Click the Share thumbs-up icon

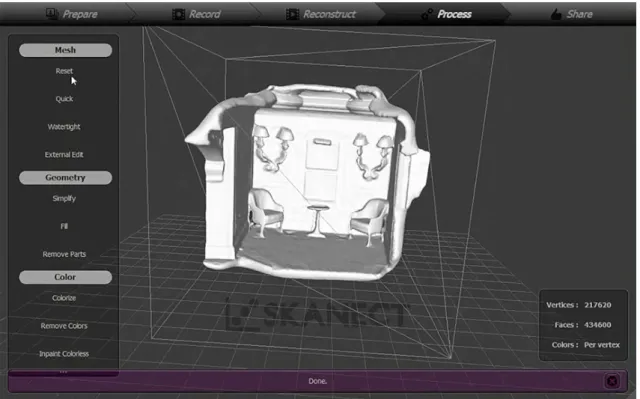(x=556, y=14)
